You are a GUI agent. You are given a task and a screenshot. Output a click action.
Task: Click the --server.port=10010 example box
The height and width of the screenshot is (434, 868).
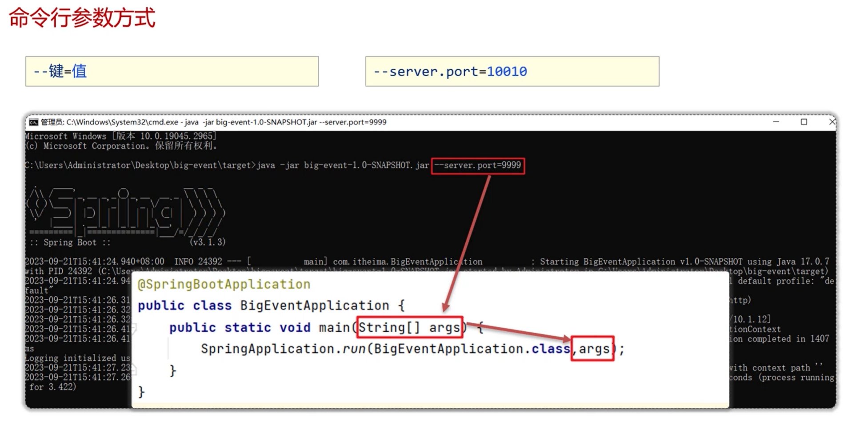pyautogui.click(x=512, y=71)
